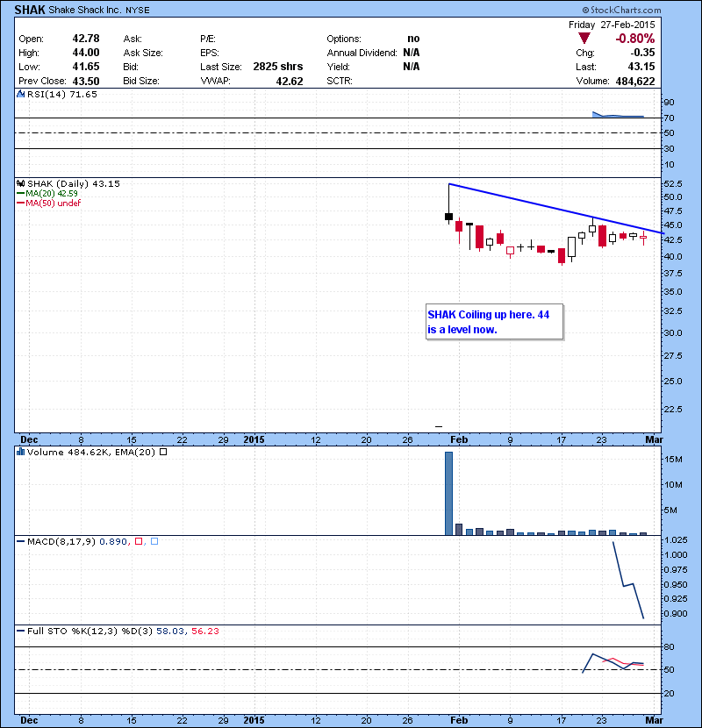Click the SCTR label
This screenshot has width=702, height=728.
(340, 81)
